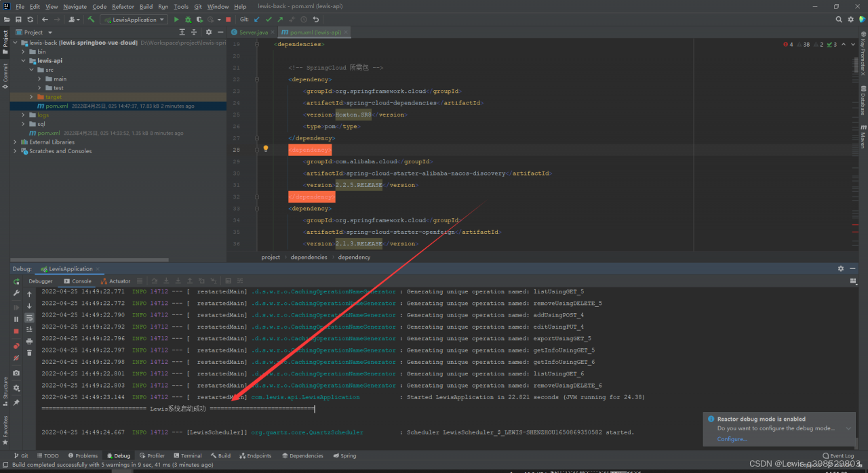Print console output with the printer icon

point(29,341)
